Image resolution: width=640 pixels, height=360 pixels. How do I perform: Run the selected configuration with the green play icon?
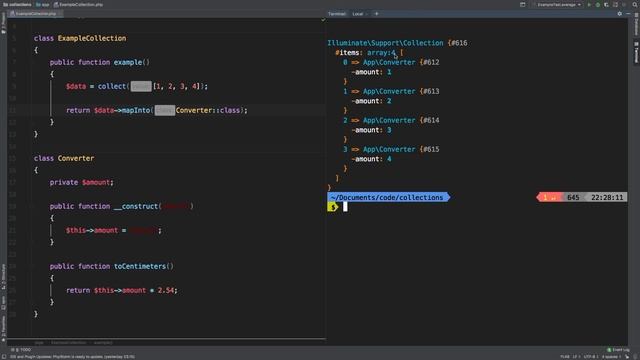pos(589,4)
